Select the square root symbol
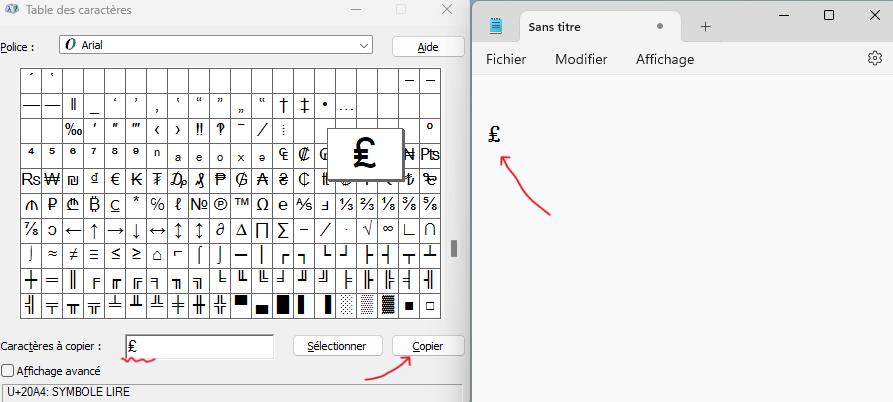 (367, 230)
